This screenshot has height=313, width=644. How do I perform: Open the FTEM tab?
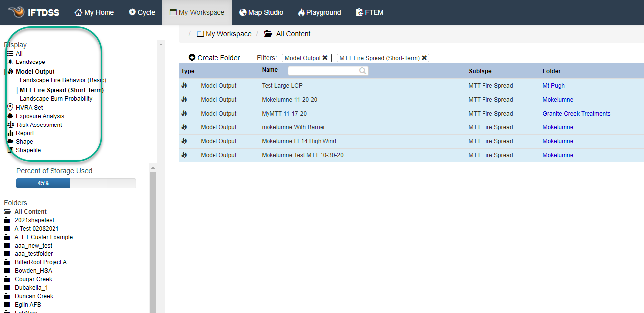click(x=370, y=12)
